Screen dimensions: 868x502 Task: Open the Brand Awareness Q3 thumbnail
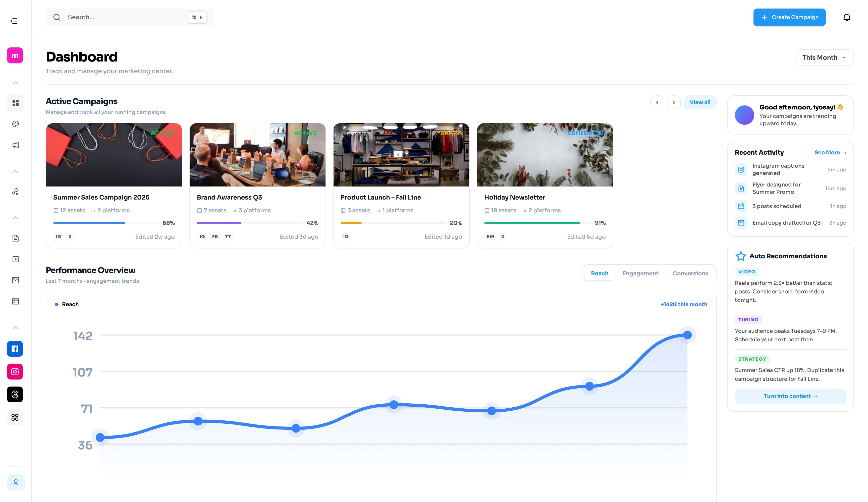[x=258, y=155]
